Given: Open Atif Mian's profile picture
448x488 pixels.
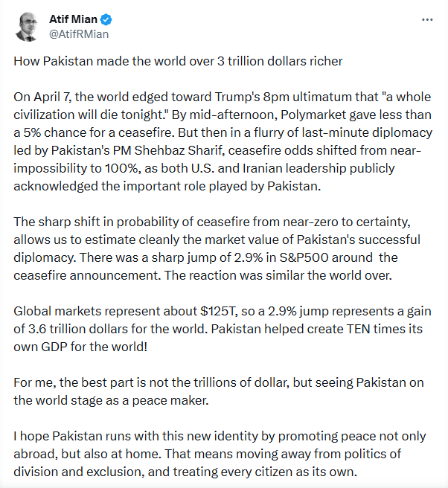Looking at the screenshot, I should [28, 27].
